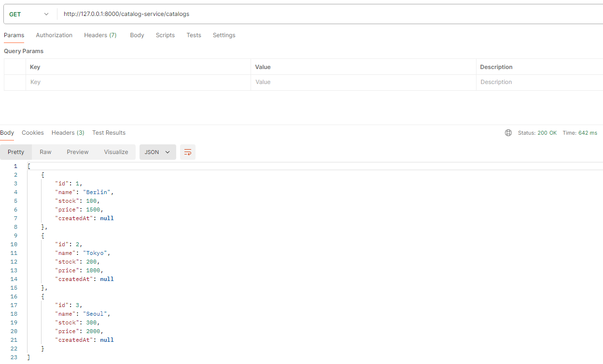603x364 pixels.
Task: Click the "Seoul" name value
Action: [96, 314]
